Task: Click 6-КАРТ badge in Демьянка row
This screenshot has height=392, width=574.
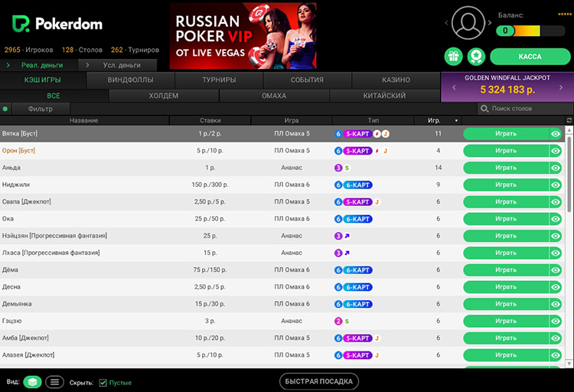Action: point(357,304)
